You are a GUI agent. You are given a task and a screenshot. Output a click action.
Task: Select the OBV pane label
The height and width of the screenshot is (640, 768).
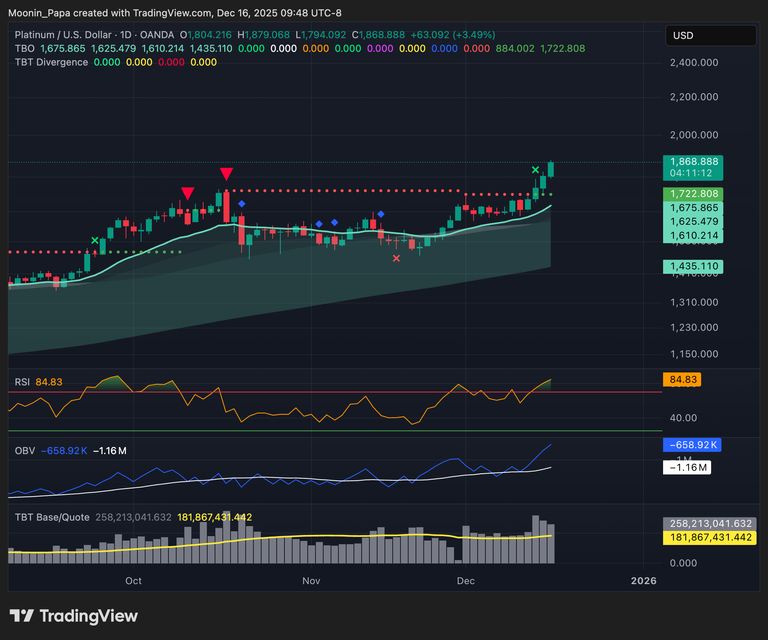(24, 451)
